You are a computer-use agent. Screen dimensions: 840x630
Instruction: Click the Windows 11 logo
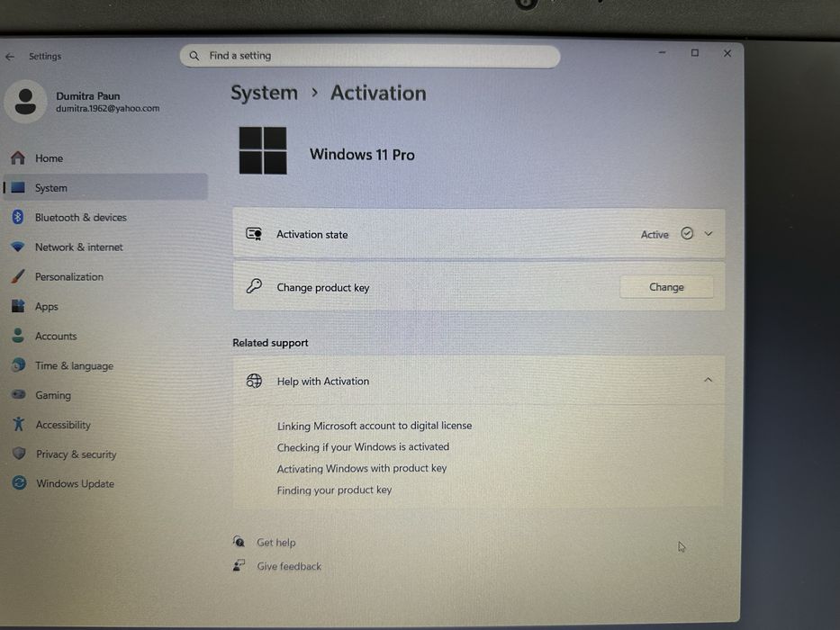click(263, 150)
